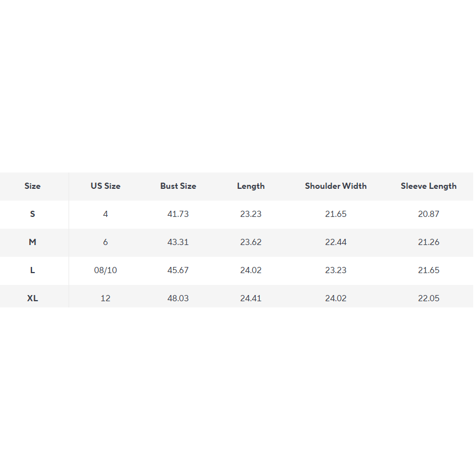Click the Sleeve Length column header
The width and height of the screenshot is (476, 476).
click(x=428, y=186)
